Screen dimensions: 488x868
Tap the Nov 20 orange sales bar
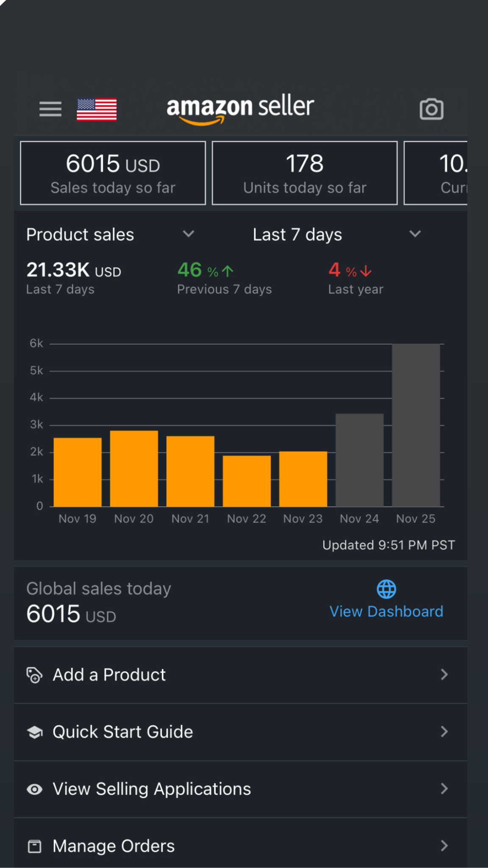(134, 468)
